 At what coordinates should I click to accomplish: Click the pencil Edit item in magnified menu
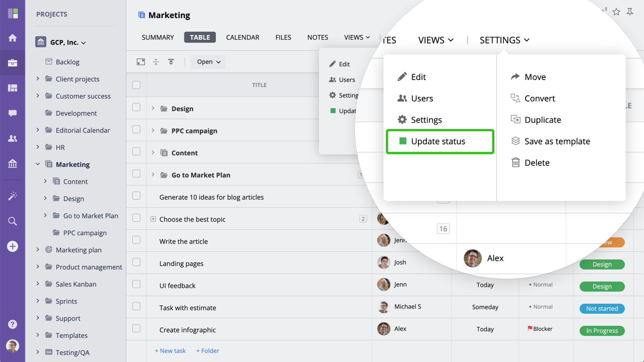click(x=412, y=77)
